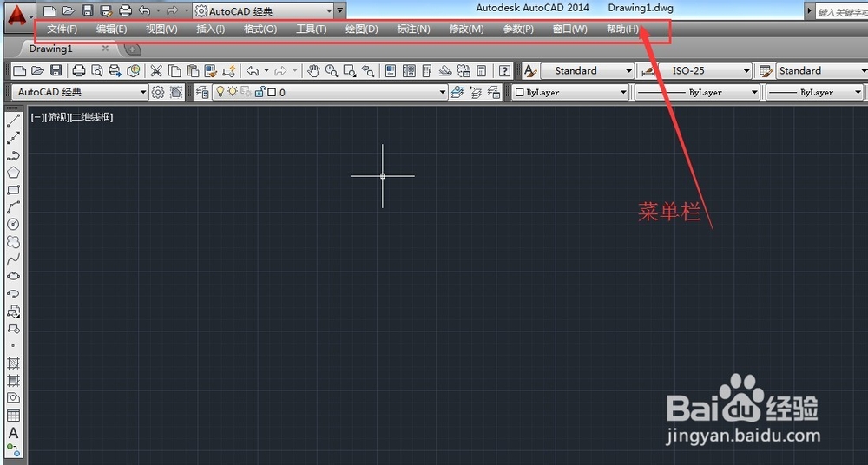Toggle layer 0 lock padlock icon
The image size is (868, 465).
260,92
